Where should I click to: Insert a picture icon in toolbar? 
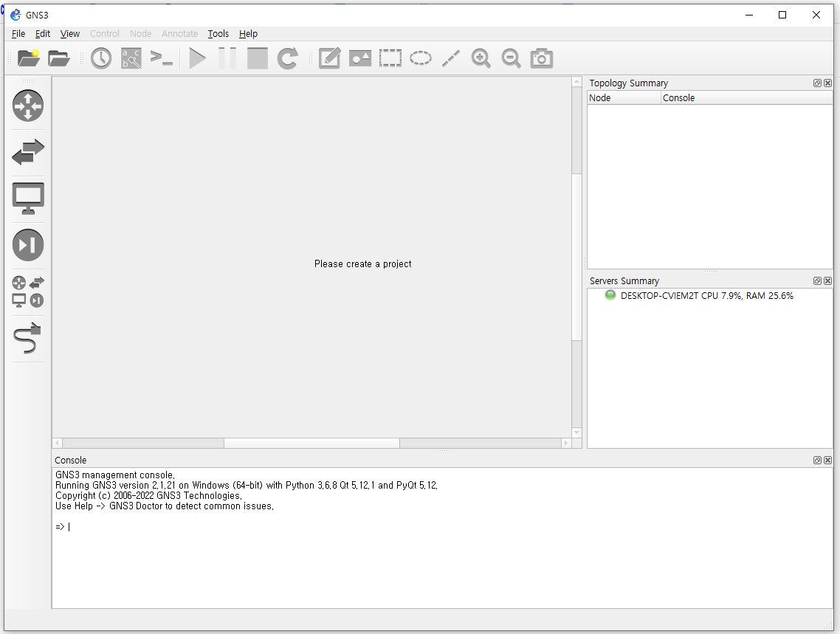[x=360, y=58]
